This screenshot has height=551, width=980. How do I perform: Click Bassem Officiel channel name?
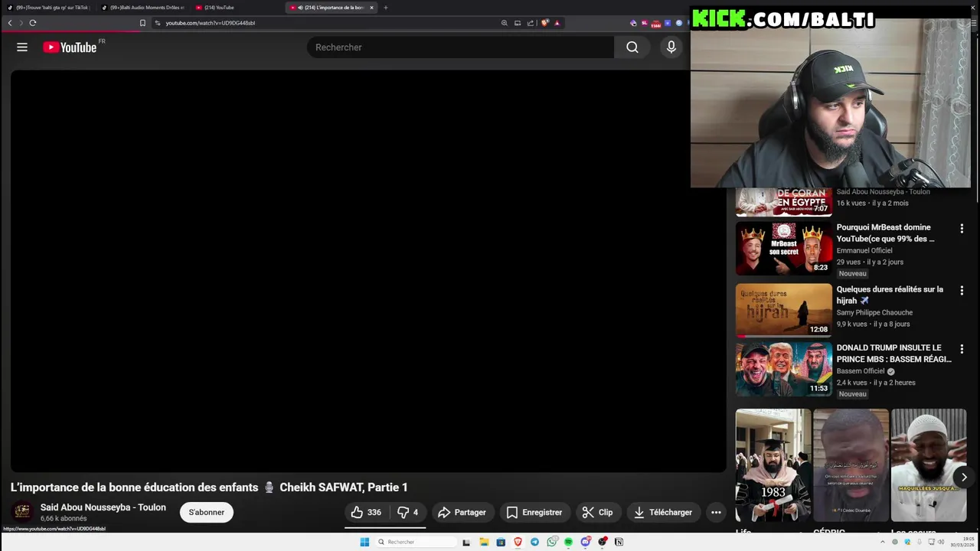tap(861, 371)
